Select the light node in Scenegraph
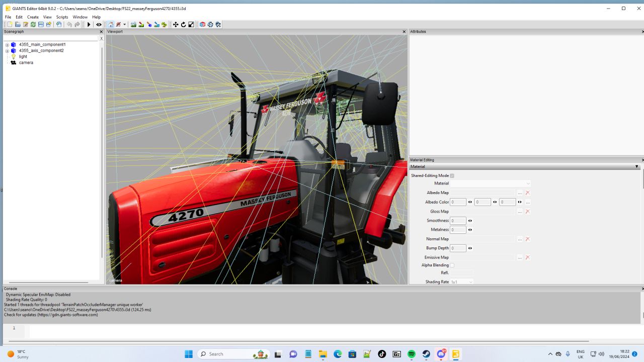Image resolution: width=644 pixels, height=362 pixels. tap(23, 57)
